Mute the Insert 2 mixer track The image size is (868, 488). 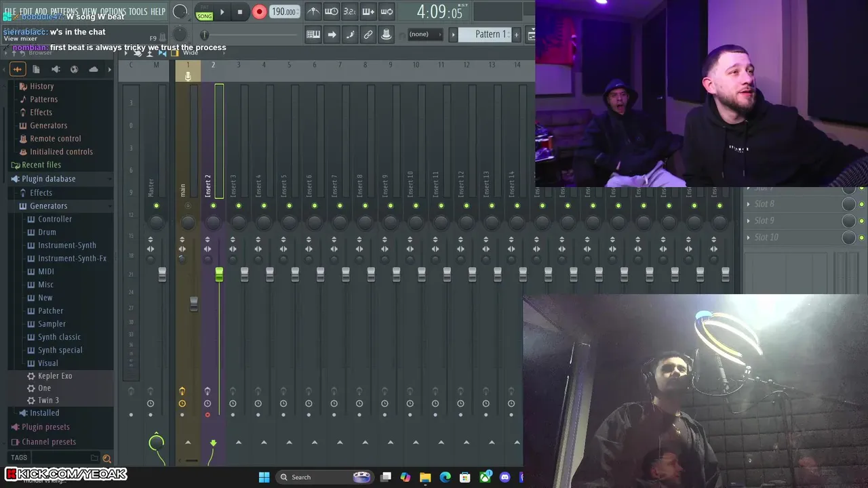213,205
